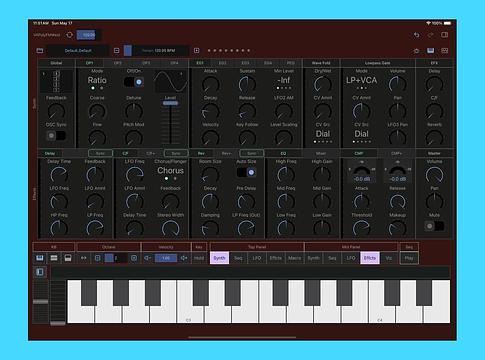Change Lowpass Gate CV Src showing Dial
The height and width of the screenshot is (360, 485).
coord(361,134)
